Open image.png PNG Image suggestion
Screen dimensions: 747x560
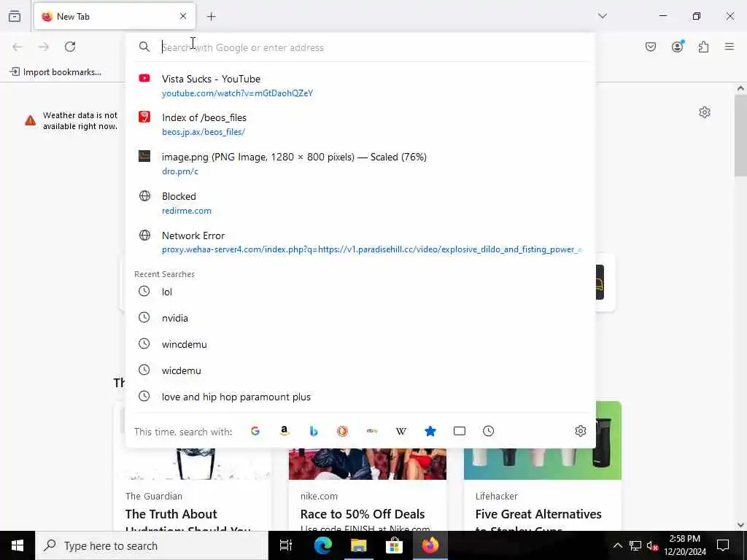pos(360,164)
